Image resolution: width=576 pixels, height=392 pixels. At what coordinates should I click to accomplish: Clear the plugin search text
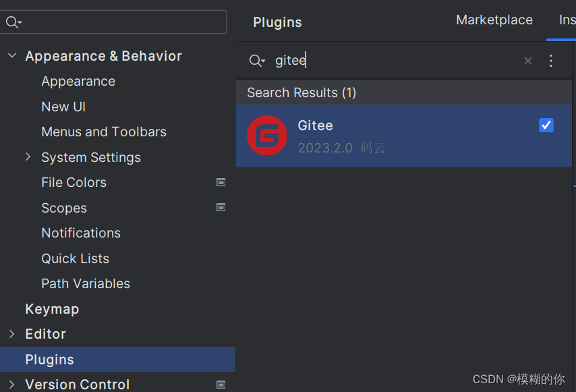click(528, 61)
